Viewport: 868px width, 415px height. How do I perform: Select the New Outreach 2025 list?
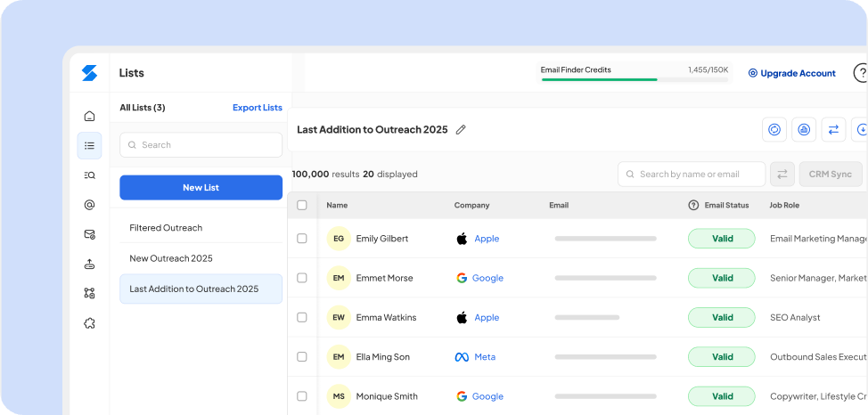(x=171, y=258)
